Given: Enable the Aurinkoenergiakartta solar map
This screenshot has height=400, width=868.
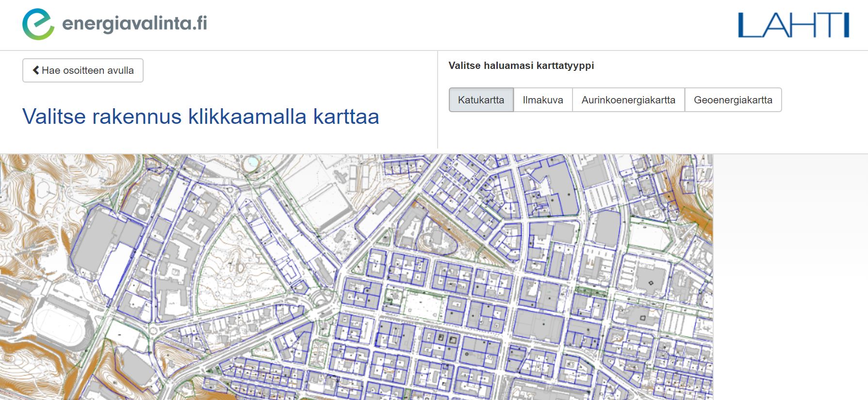Looking at the screenshot, I should tap(628, 100).
